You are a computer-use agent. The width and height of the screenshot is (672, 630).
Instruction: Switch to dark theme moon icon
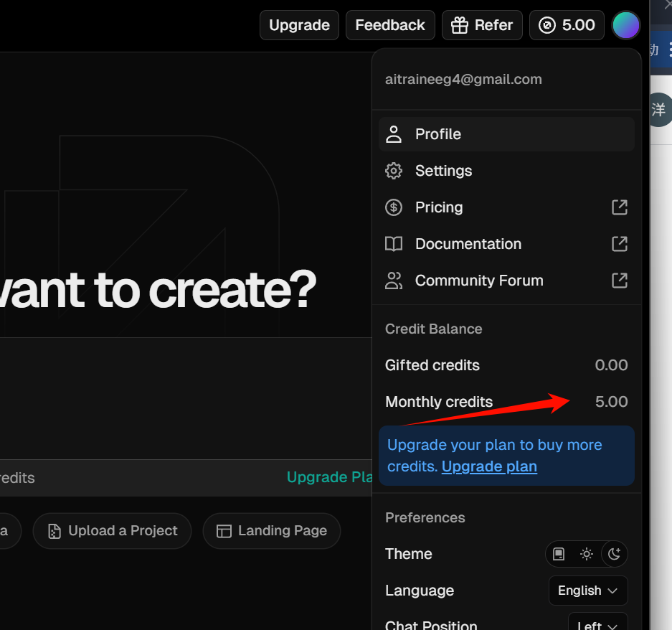pos(614,554)
